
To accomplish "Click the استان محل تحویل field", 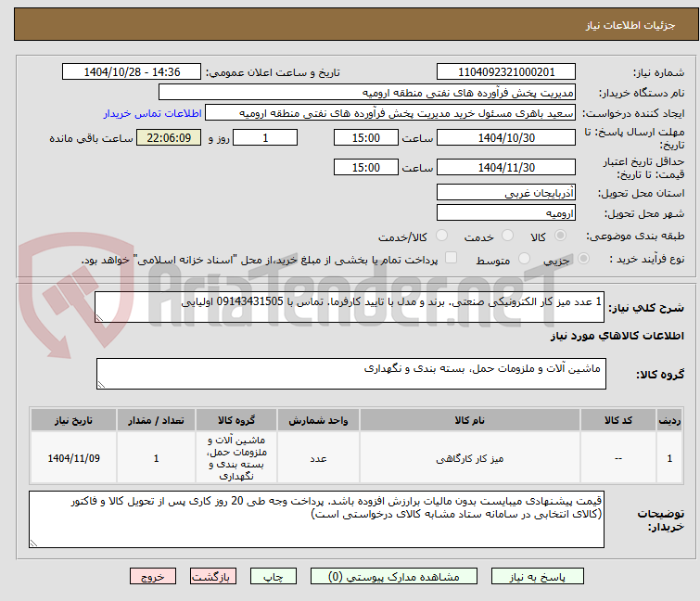I will (x=506, y=192).
